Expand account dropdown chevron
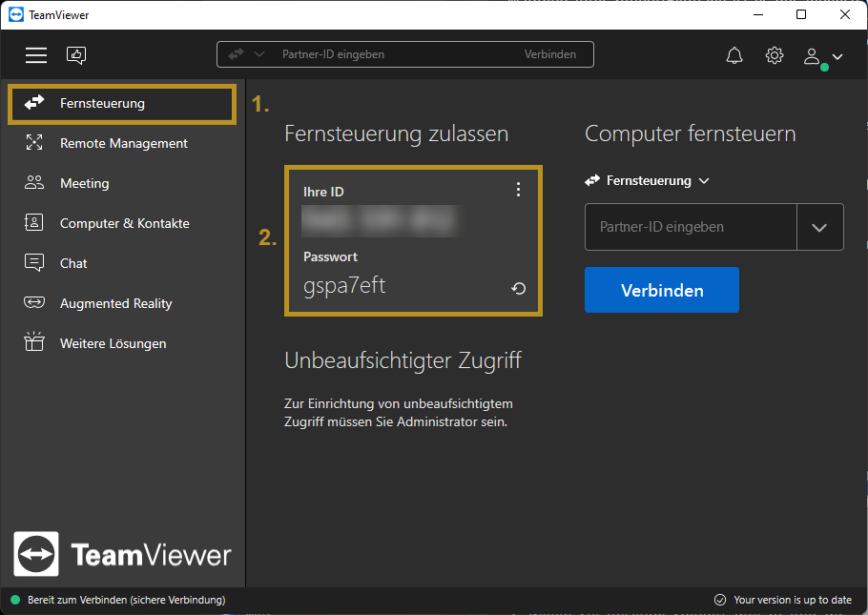868x615 pixels. (837, 56)
